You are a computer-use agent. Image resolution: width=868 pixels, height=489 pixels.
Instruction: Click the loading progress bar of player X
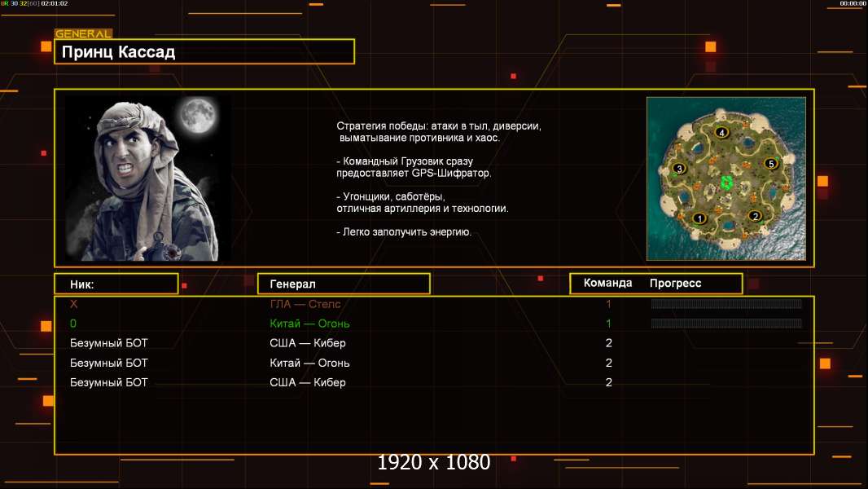pyautogui.click(x=726, y=303)
